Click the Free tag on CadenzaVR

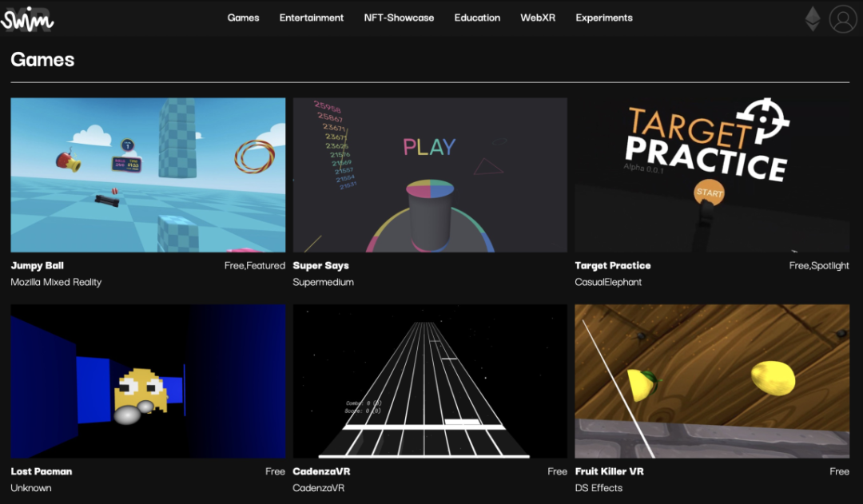click(x=557, y=471)
